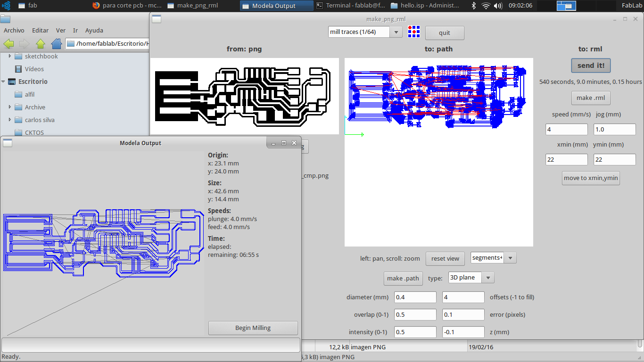The width and height of the screenshot is (644, 362).
Task: Click the file manager location path field
Action: pyautogui.click(x=107, y=44)
